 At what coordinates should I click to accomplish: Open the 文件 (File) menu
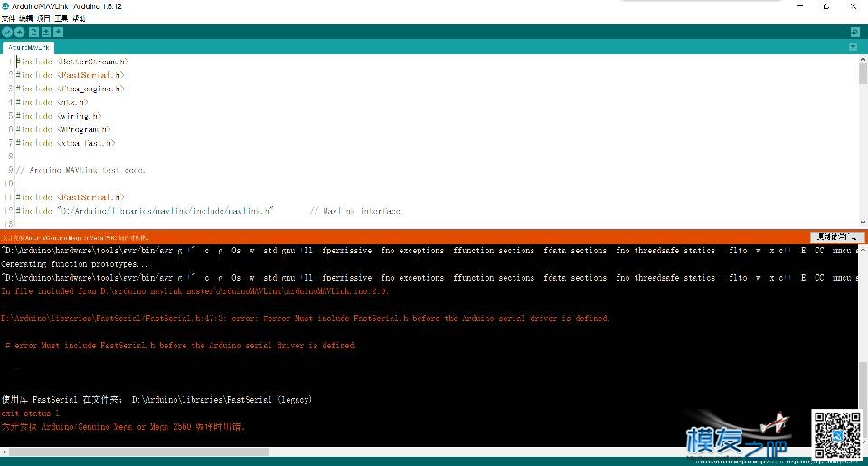pyautogui.click(x=8, y=18)
